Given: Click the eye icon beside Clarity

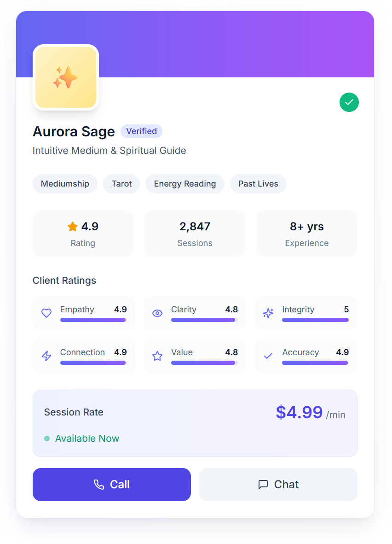Looking at the screenshot, I should coord(157,313).
